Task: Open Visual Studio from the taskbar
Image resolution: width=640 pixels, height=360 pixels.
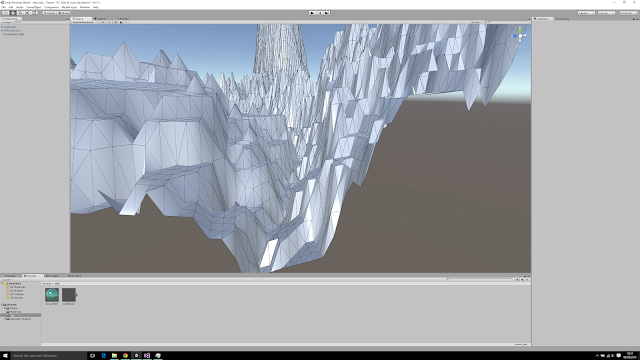Action: point(147,356)
